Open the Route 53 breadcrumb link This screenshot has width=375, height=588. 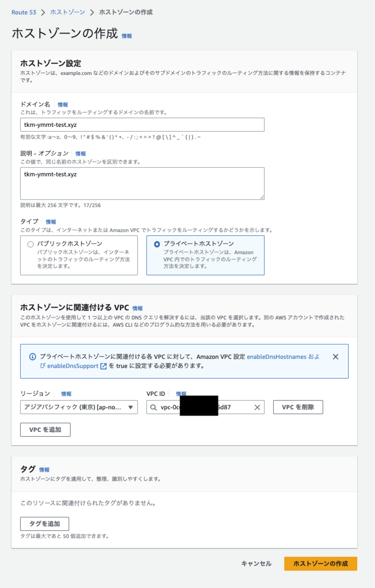[23, 12]
